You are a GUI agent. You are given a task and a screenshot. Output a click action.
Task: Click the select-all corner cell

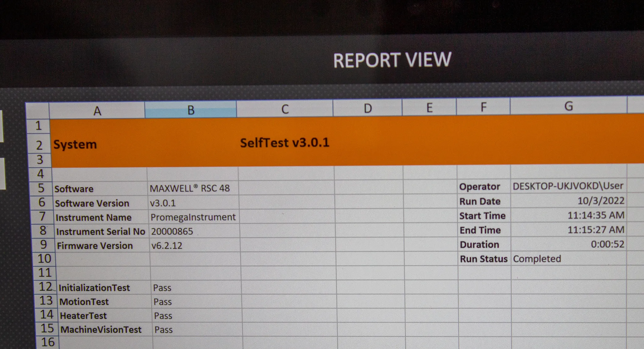pos(37,111)
